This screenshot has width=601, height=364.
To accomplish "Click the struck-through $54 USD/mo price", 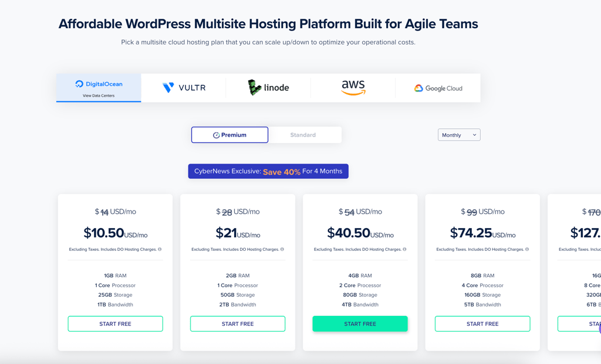I will [360, 212].
